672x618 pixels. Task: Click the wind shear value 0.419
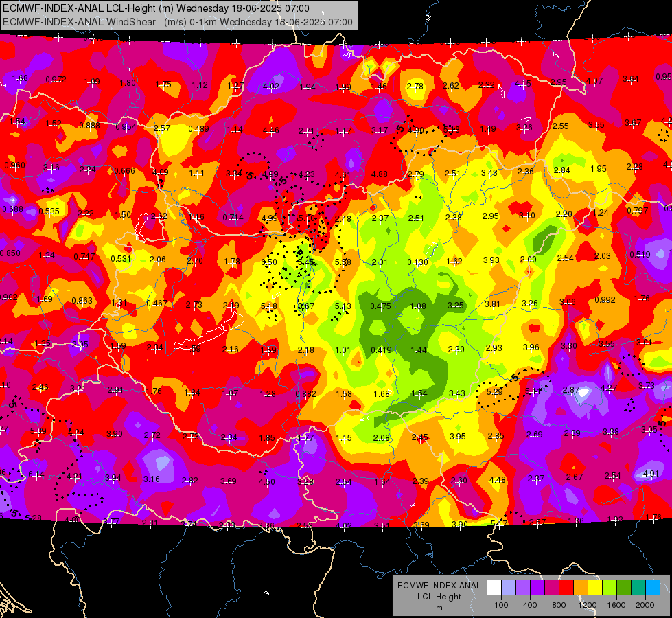tap(382, 350)
